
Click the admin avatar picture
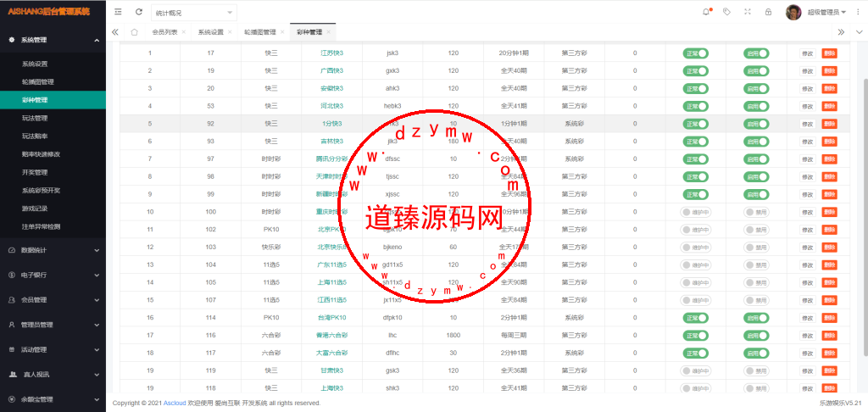pyautogui.click(x=793, y=12)
